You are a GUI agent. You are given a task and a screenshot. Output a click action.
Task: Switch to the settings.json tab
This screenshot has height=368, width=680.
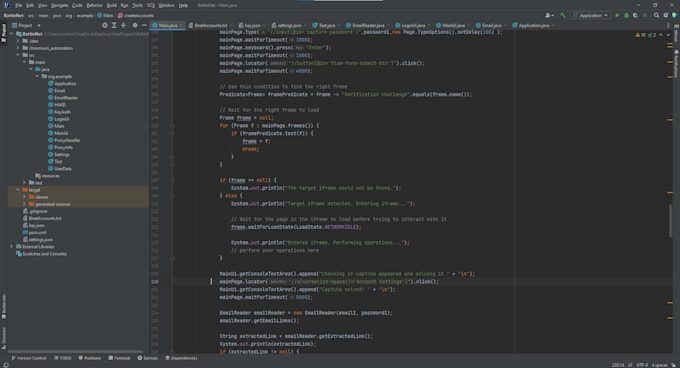tap(289, 26)
